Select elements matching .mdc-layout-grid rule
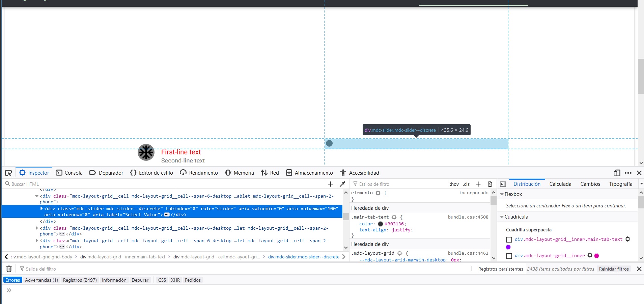644x304 pixels. pyautogui.click(x=399, y=253)
